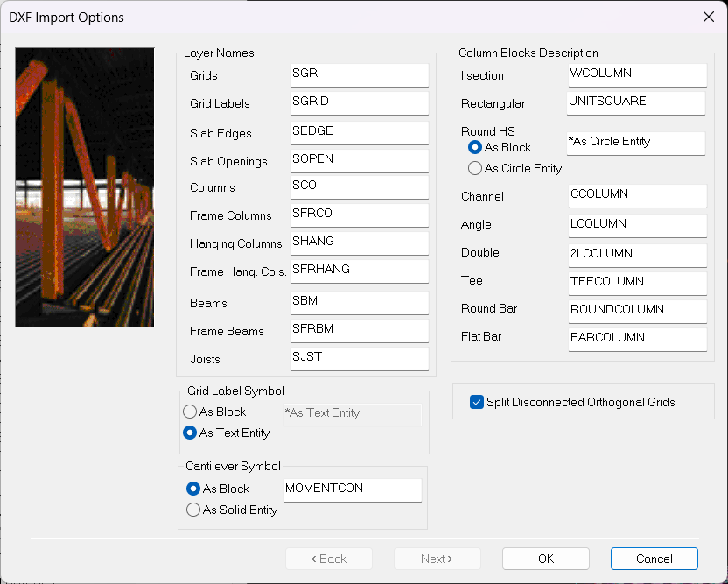728x584 pixels.
Task: Click the OK button
Action: pyautogui.click(x=545, y=559)
